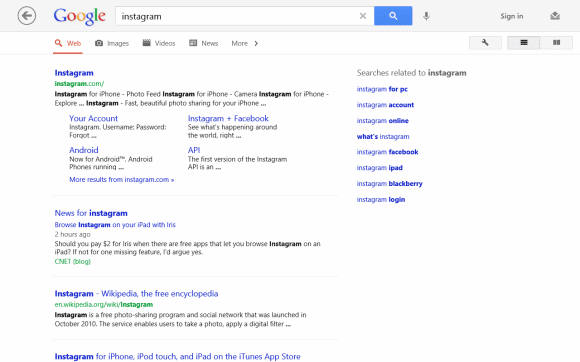Viewport: 580px width, 362px height.
Task: Open the Google logo homepage
Action: tap(80, 17)
